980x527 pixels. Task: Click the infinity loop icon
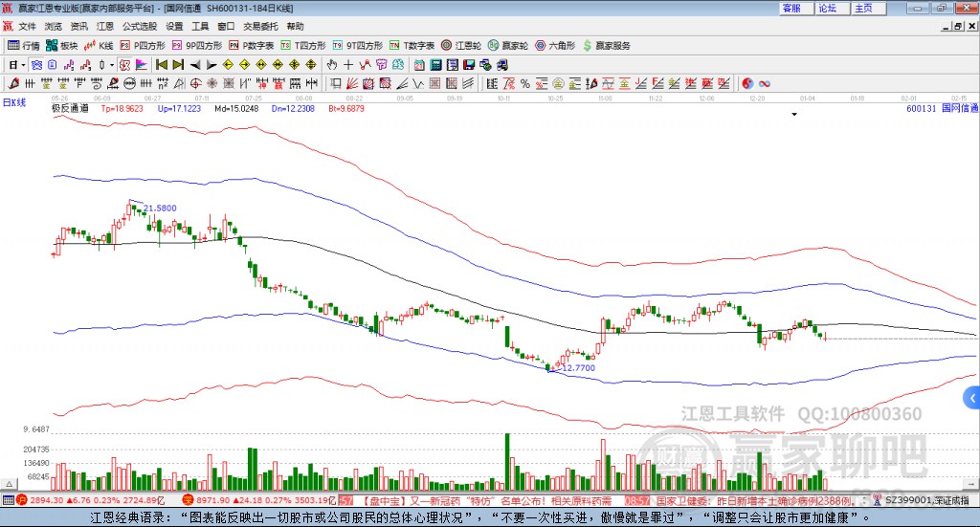(764, 83)
